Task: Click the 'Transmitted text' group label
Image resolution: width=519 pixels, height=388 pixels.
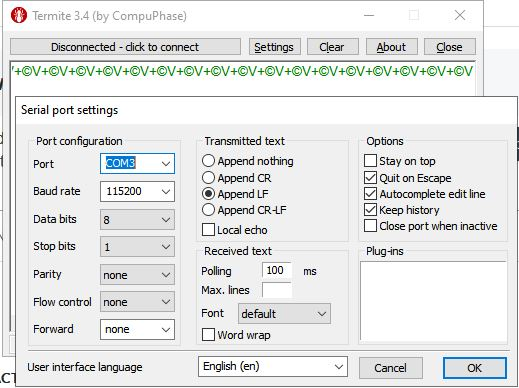Action: pyautogui.click(x=245, y=141)
